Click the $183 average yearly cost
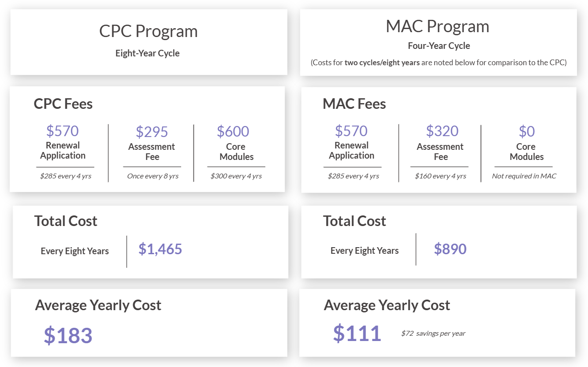The width and height of the screenshot is (588, 367). click(68, 335)
